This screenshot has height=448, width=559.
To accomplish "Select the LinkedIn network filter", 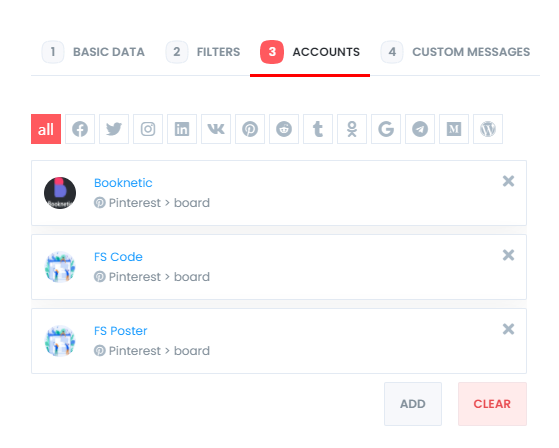I will pyautogui.click(x=182, y=129).
